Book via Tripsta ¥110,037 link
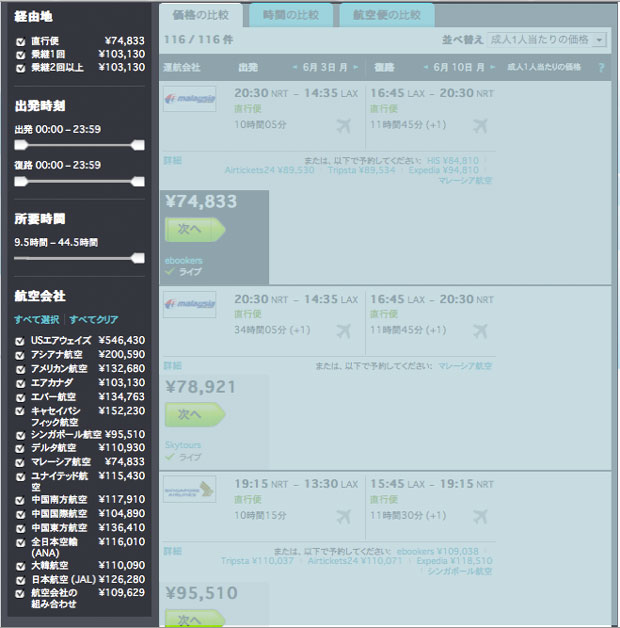 [257, 561]
